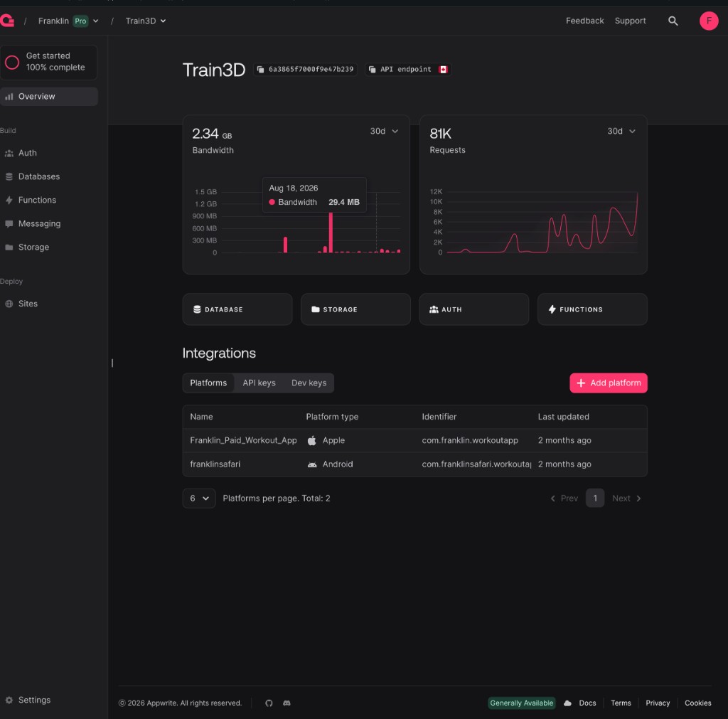Screen dimensions: 728x719
Task: Open the Terms footer link
Action: click(x=621, y=703)
